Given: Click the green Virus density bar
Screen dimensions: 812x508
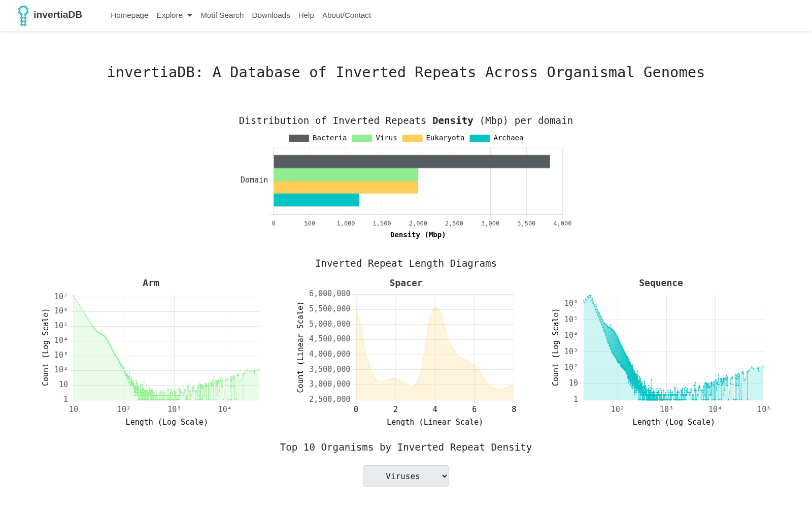Looking at the screenshot, I should (346, 175).
